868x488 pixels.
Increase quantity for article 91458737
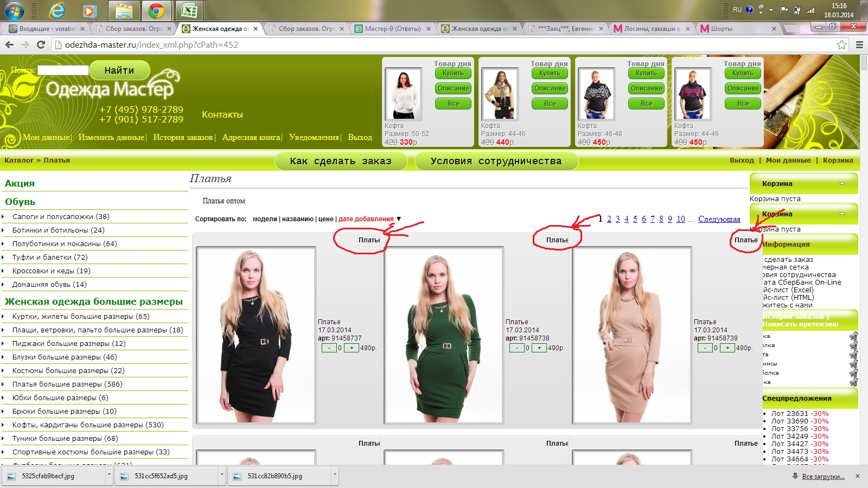[352, 348]
